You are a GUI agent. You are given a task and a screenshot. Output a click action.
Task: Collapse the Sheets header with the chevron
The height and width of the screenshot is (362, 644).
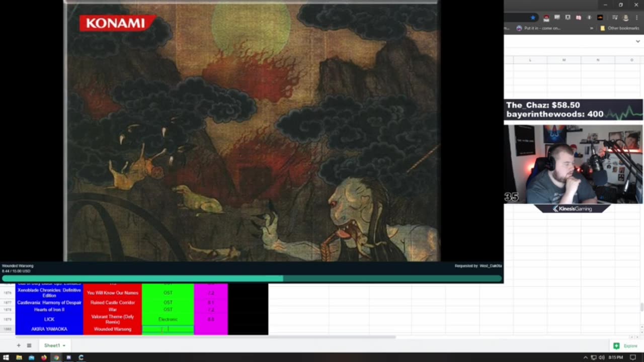(x=638, y=41)
